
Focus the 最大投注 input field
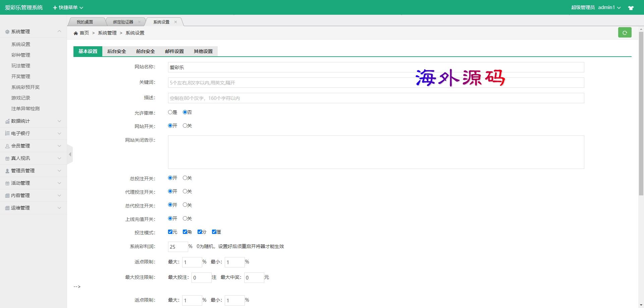point(201,278)
